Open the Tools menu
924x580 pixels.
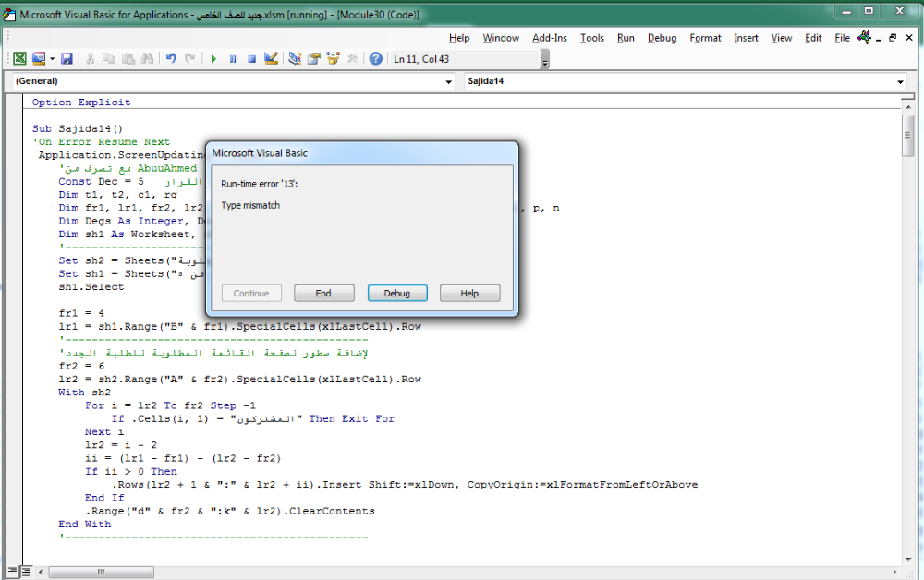[x=591, y=38]
